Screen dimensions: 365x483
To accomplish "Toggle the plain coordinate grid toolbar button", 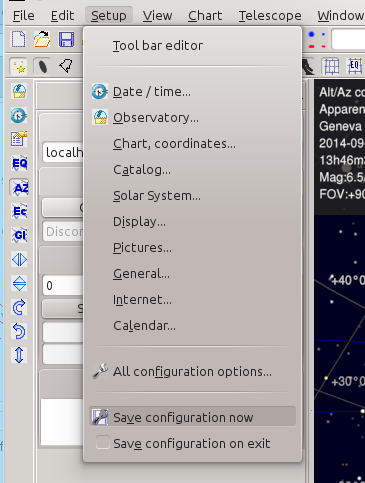I will pyautogui.click(x=332, y=66).
